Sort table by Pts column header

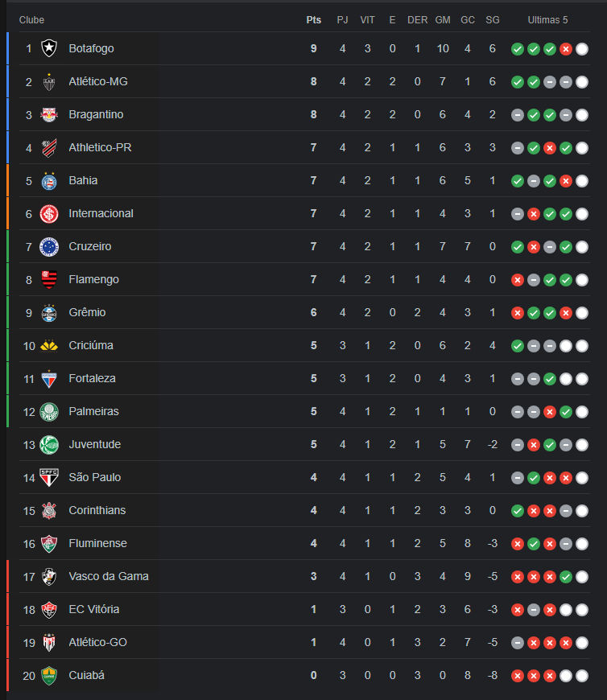click(x=314, y=20)
